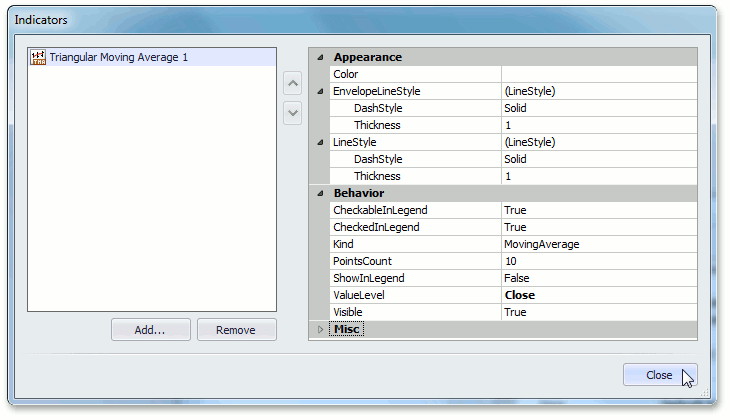Collapse the Behavior category
730x420 pixels.
[x=320, y=193]
